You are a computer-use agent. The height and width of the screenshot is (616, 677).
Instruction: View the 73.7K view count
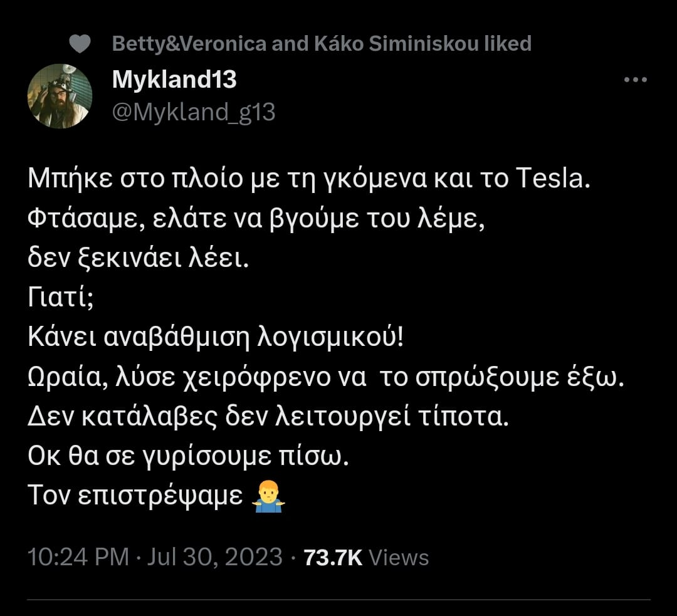[332, 557]
